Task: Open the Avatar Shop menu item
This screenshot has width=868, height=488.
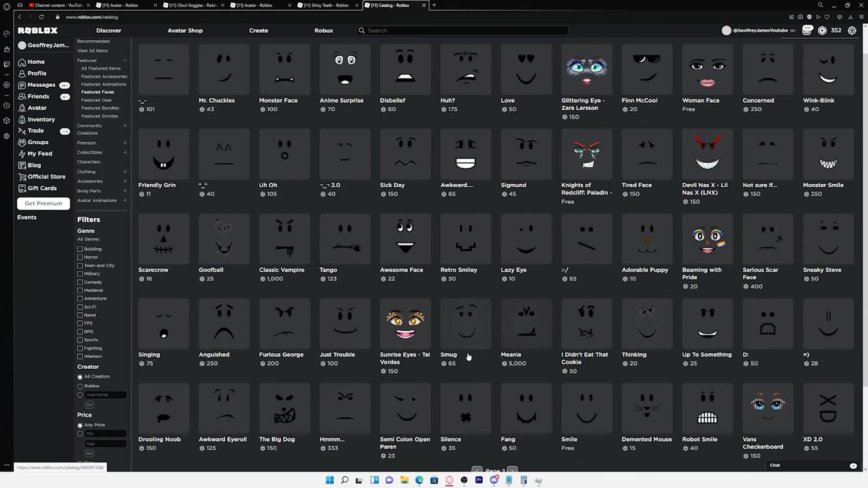Action: (185, 31)
